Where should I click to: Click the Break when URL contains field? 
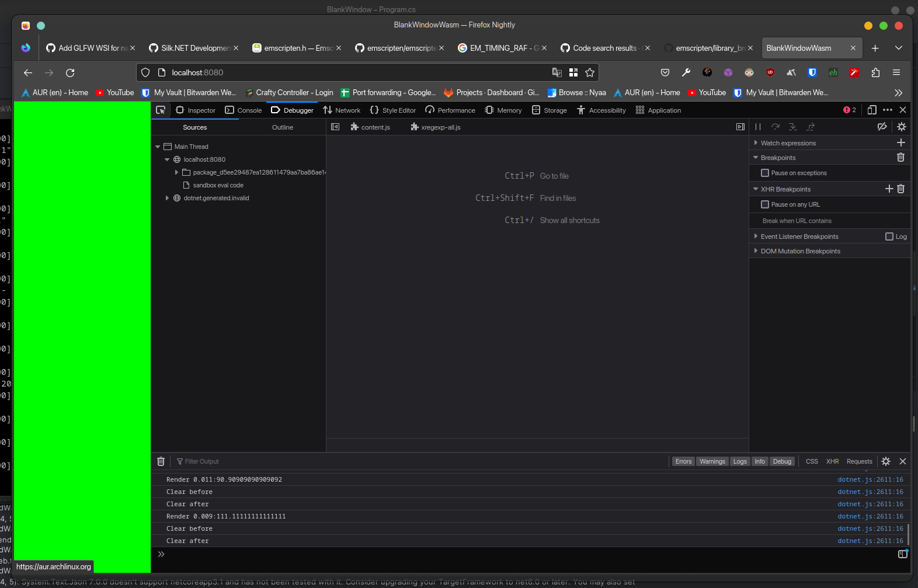click(x=829, y=221)
